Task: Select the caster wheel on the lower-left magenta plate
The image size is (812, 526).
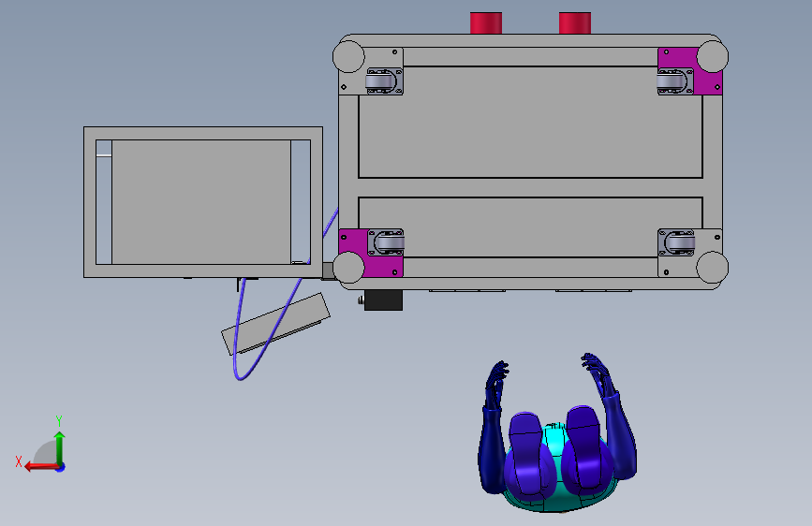Action: point(389,242)
